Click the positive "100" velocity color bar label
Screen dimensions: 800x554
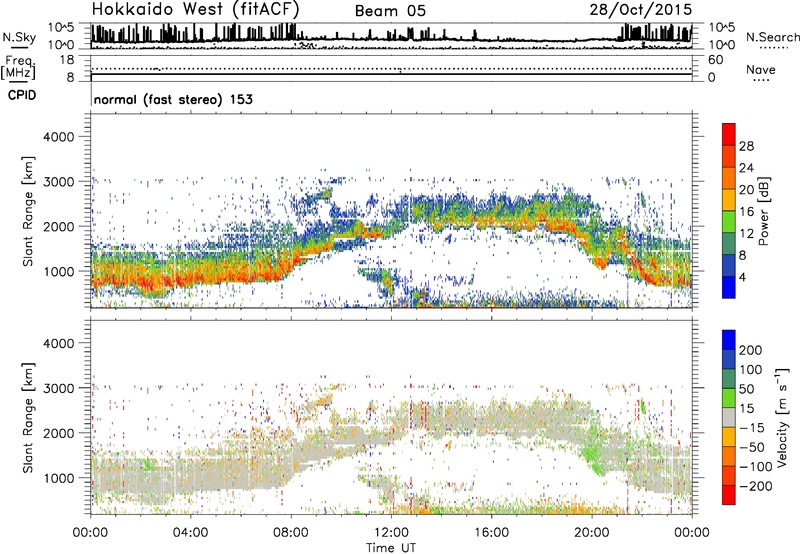pyautogui.click(x=751, y=370)
